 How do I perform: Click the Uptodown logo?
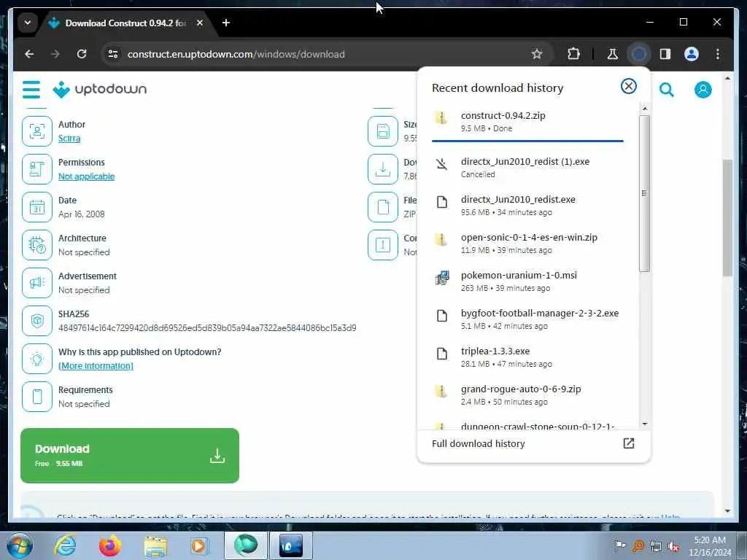coord(99,89)
